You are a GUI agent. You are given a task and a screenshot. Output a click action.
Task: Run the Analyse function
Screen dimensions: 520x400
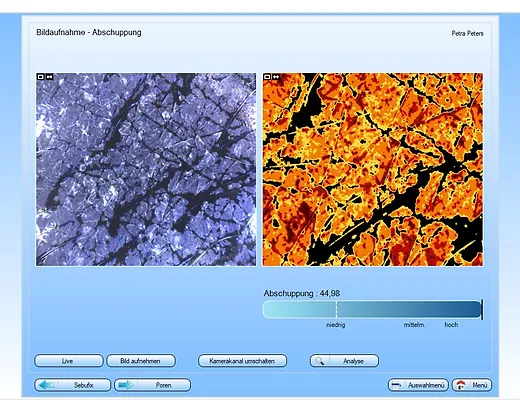coord(344,361)
